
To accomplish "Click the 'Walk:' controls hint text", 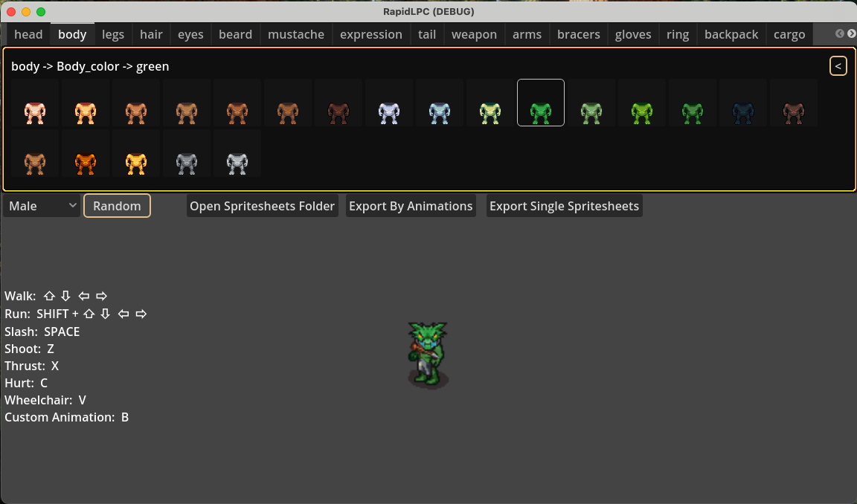I will [x=20, y=296].
